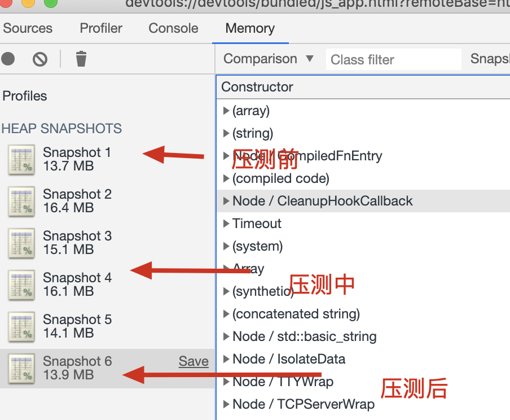
Task: Open Snapshot 3 heap snapshot
Action: click(107, 243)
